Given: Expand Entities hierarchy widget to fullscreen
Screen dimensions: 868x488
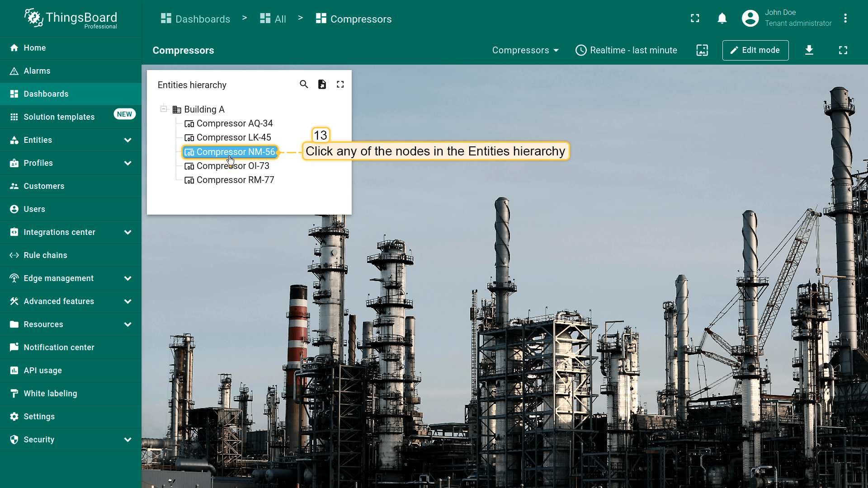Looking at the screenshot, I should tap(340, 84).
